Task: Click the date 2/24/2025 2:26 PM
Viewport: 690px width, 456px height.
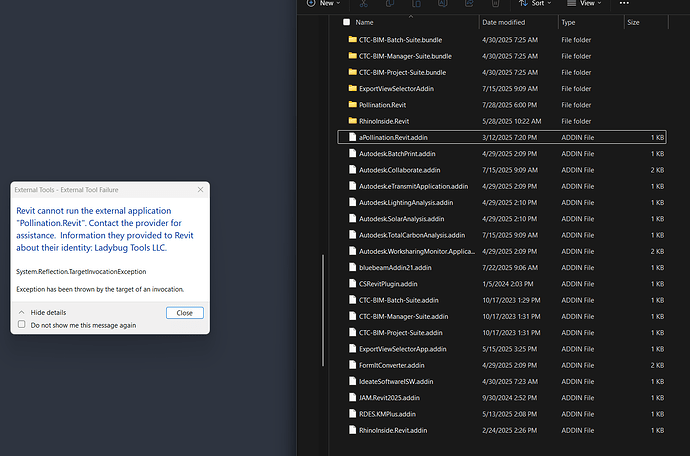Action: point(510,430)
